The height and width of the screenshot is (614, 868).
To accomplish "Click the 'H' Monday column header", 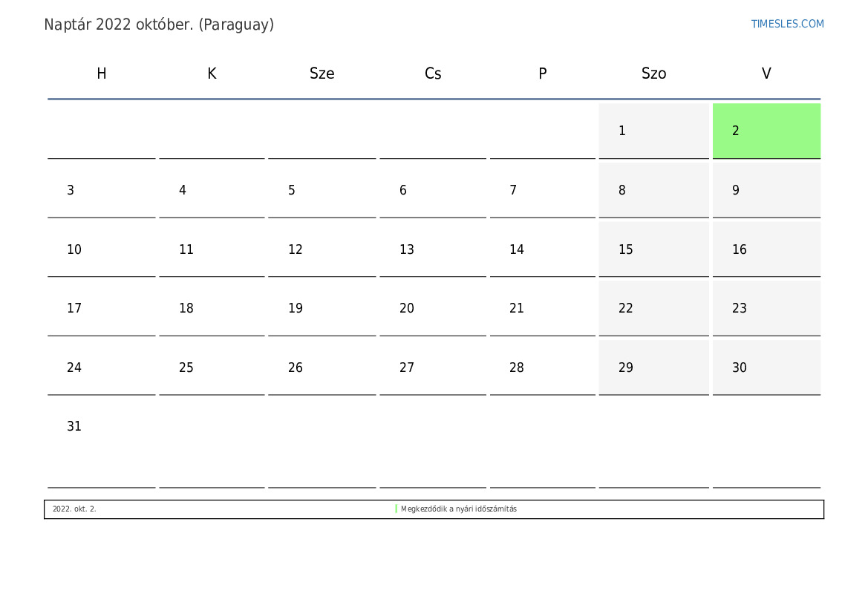I will (x=101, y=74).
